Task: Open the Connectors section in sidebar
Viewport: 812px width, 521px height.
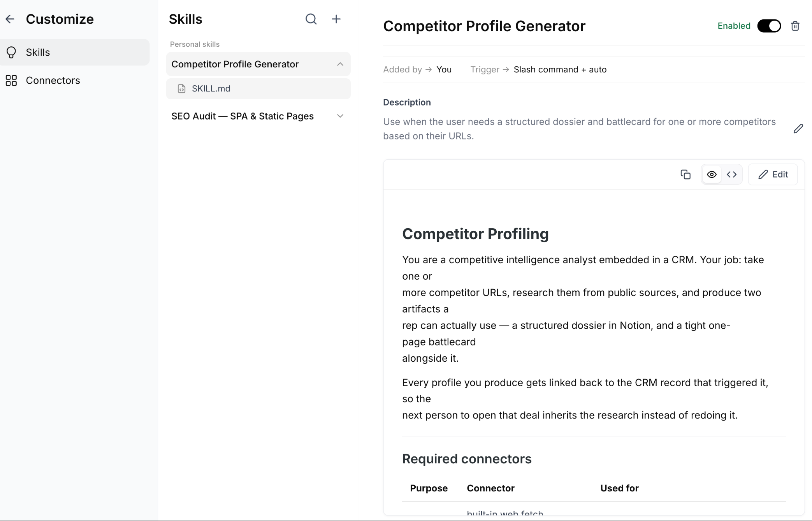Action: 75,81
